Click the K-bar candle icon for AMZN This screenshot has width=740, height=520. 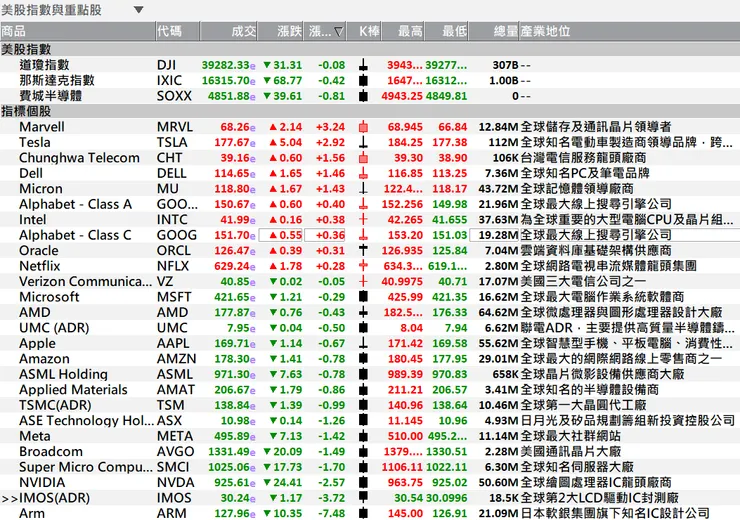click(x=363, y=359)
